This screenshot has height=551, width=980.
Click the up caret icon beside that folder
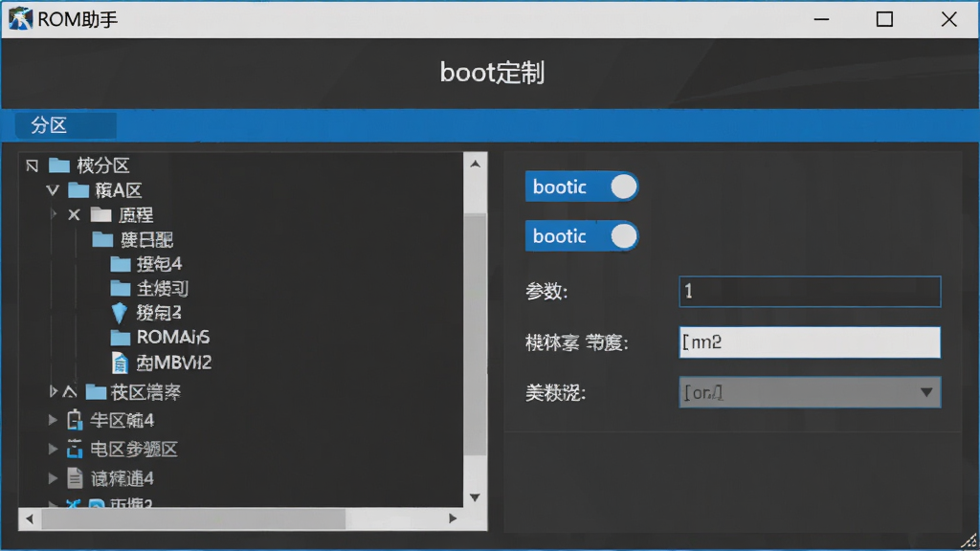pyautogui.click(x=70, y=391)
